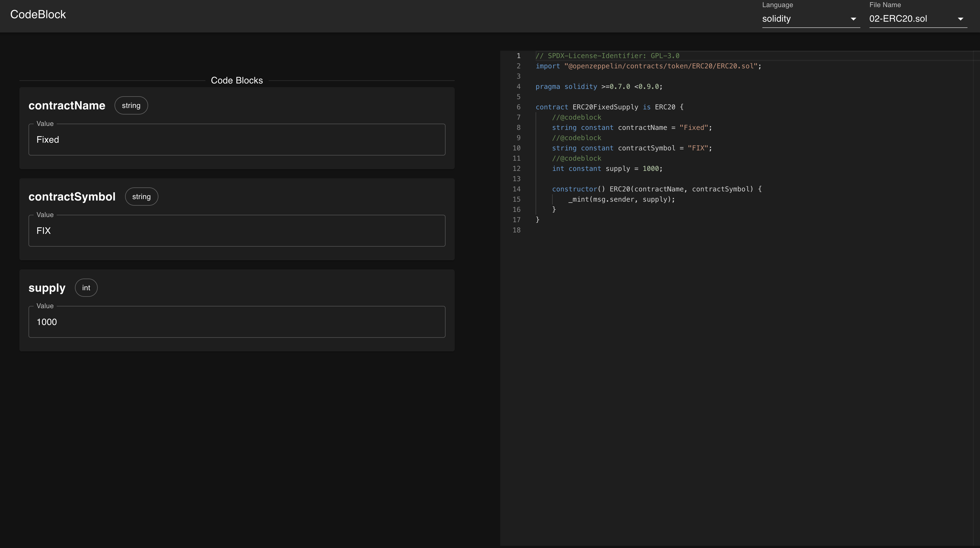
Task: Click the //@codeblock comment on line 7
Action: (577, 118)
